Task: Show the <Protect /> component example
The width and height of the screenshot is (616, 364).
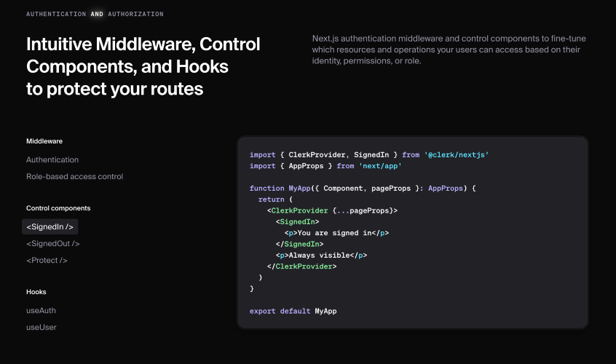Action: pyautogui.click(x=47, y=261)
